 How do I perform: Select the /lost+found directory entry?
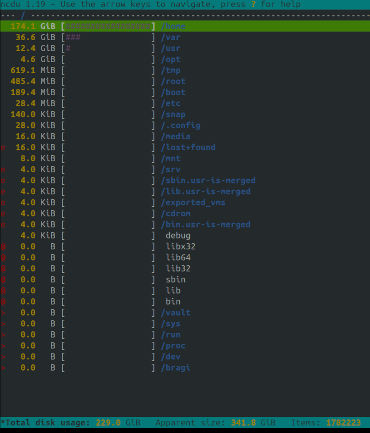point(188,147)
